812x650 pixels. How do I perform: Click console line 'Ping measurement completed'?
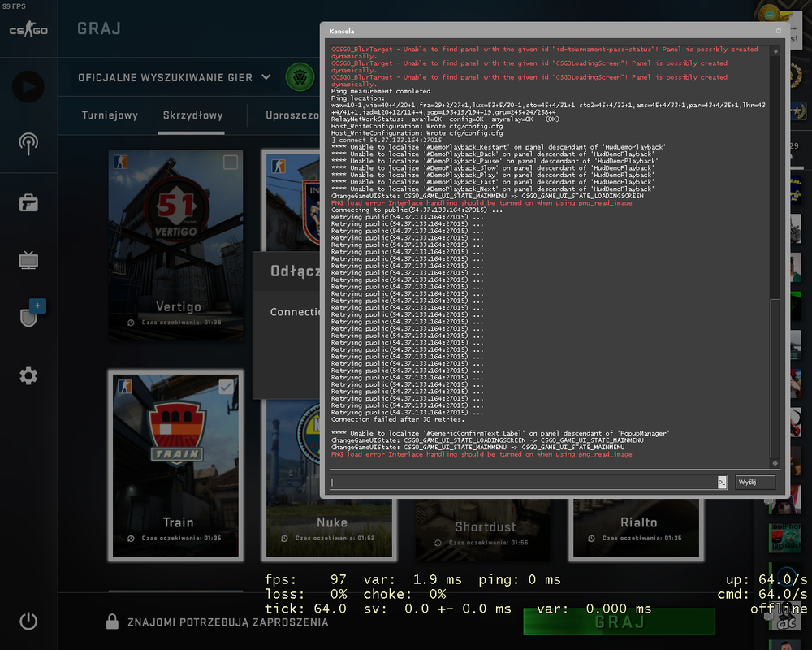(x=381, y=91)
